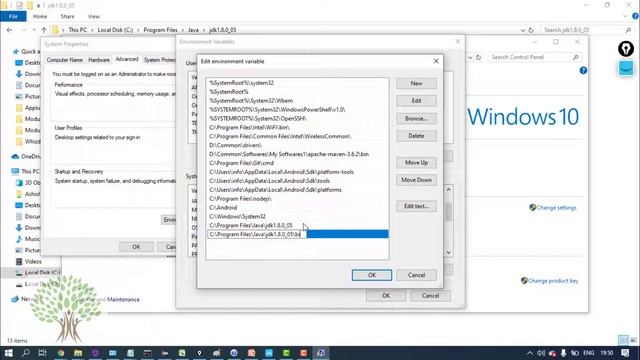
Task: Cancel the Edit environment variable dialog
Action: (x=416, y=275)
